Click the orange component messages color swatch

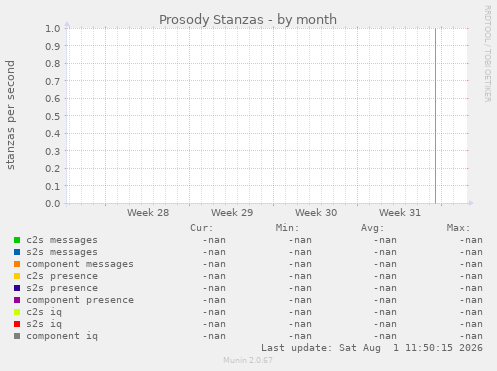(17, 264)
